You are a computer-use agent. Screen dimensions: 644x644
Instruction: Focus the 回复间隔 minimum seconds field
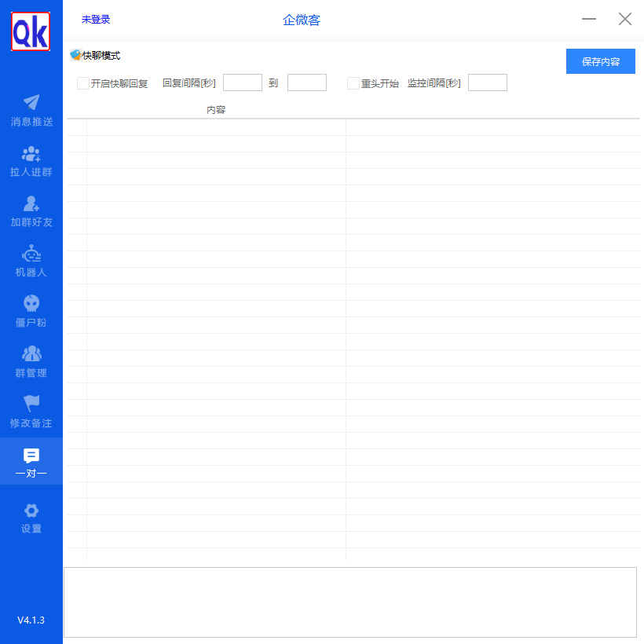[243, 82]
